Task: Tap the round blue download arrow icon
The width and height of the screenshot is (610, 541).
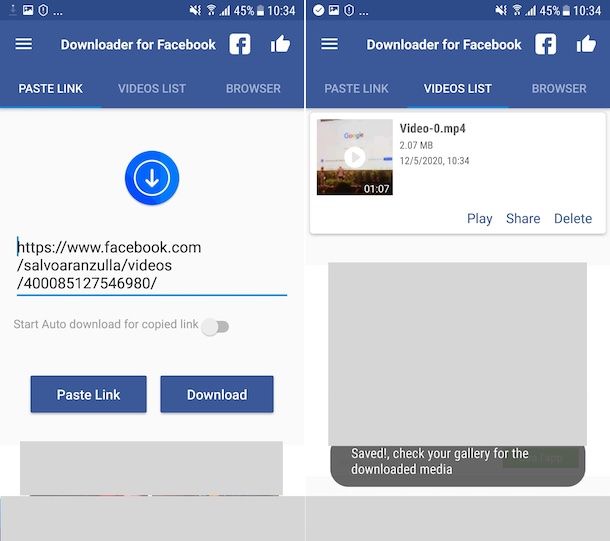Action: pyautogui.click(x=152, y=178)
